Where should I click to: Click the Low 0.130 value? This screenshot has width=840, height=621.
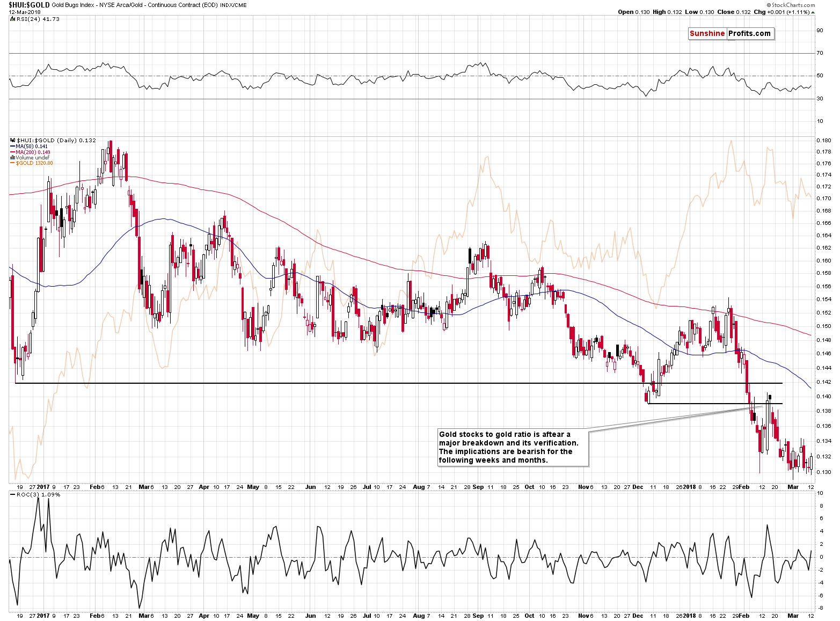[x=699, y=12]
